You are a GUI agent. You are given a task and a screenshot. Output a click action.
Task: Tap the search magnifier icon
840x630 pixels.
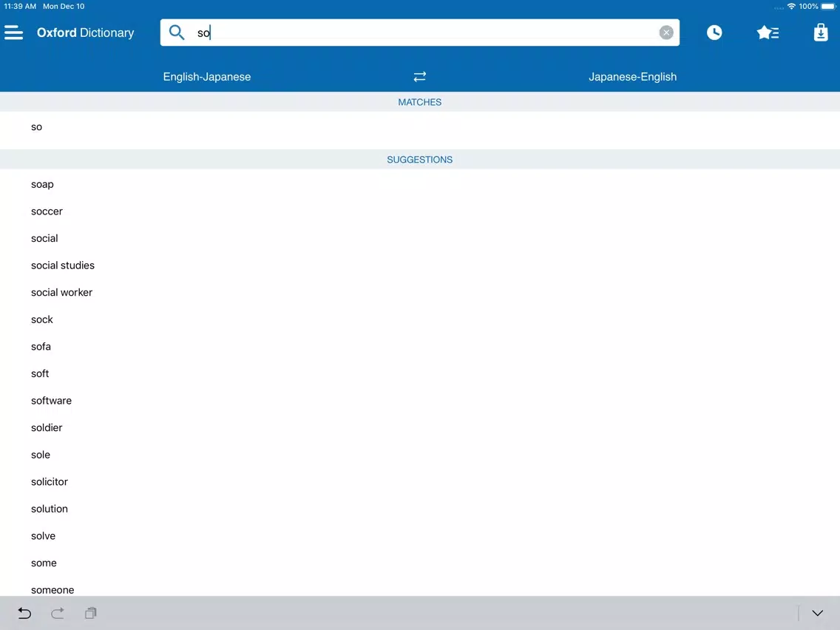[177, 33]
